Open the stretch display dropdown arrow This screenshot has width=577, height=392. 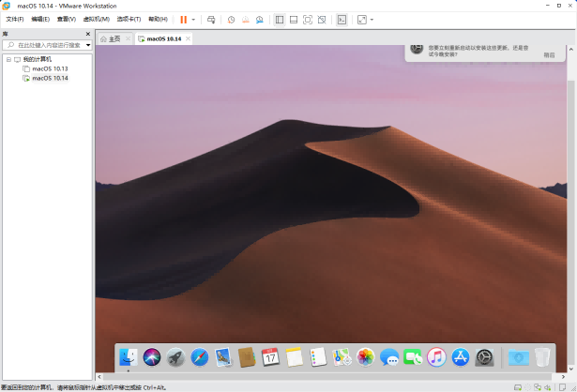pyautogui.click(x=372, y=20)
